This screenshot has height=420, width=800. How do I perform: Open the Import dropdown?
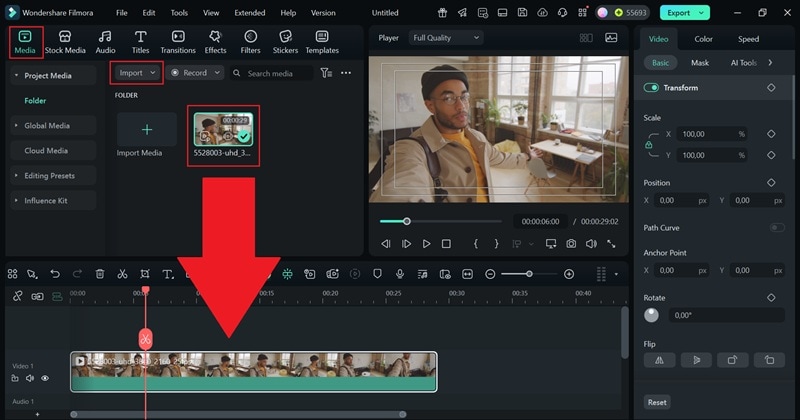137,73
